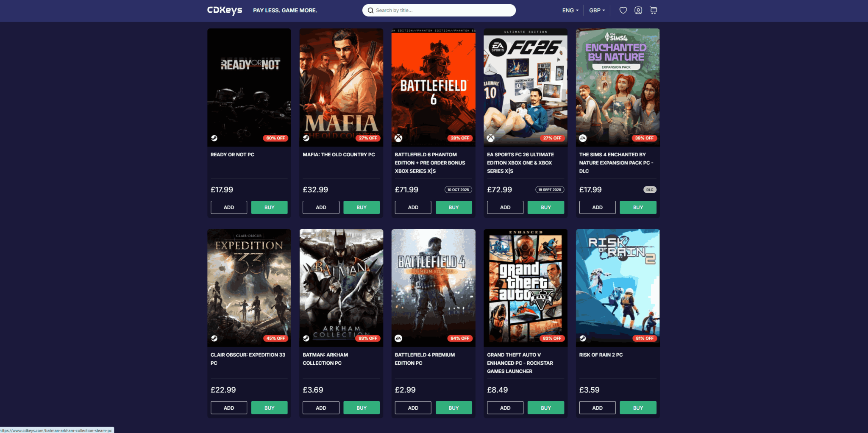Go home via the CDKeys logo
Viewport: 868px width, 433px height.
(224, 10)
